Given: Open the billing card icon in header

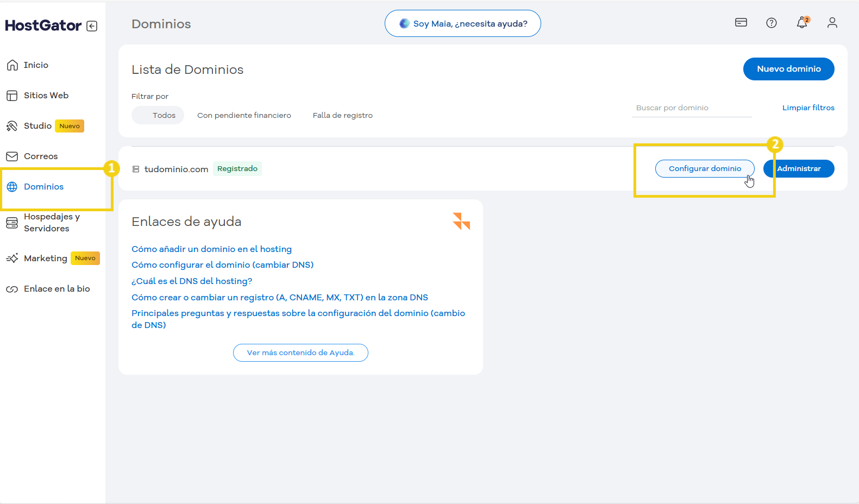Looking at the screenshot, I should point(741,23).
